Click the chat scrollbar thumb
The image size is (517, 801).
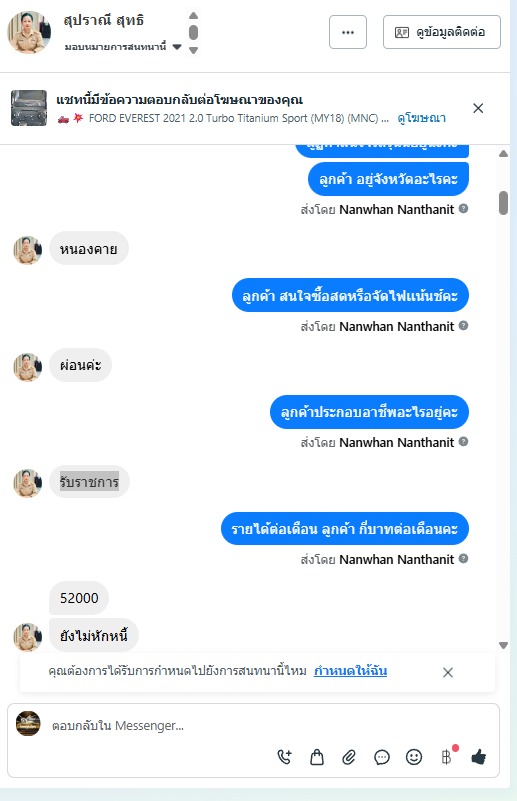pos(504,203)
